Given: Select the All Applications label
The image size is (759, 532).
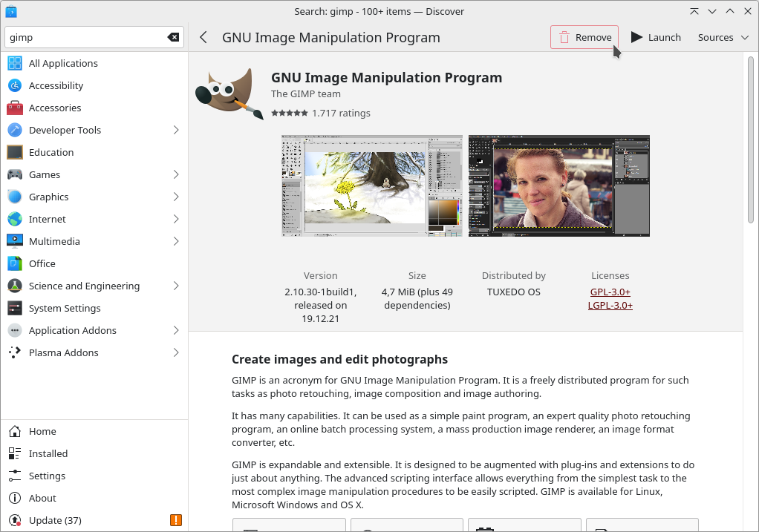Looking at the screenshot, I should pos(63,63).
